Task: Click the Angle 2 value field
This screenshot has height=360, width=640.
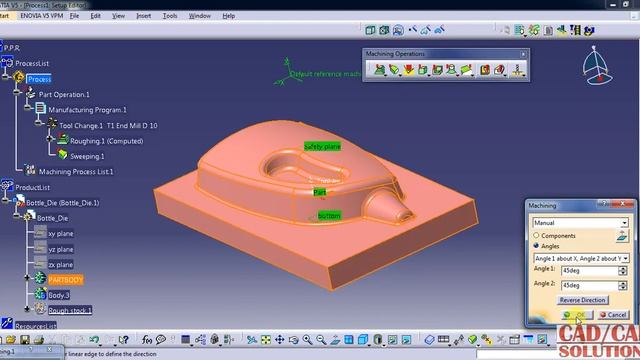Action: [589, 285]
